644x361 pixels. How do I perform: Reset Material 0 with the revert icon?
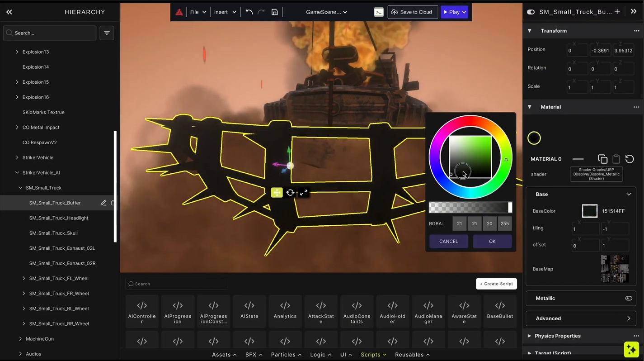629,159
